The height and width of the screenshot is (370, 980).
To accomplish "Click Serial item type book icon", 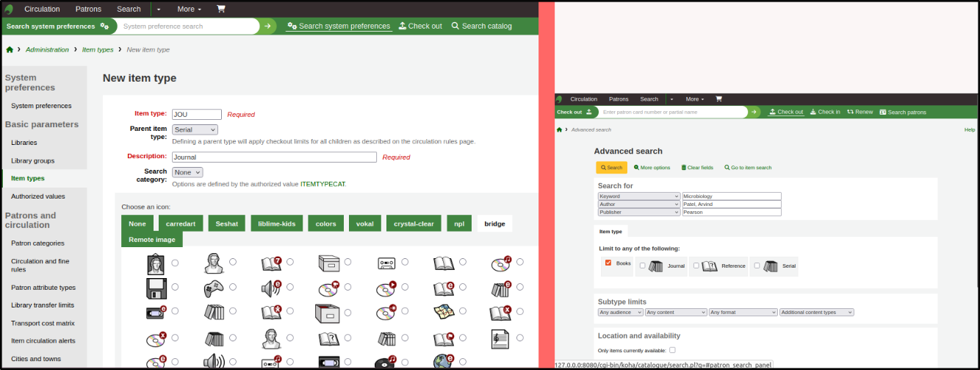I will (771, 266).
